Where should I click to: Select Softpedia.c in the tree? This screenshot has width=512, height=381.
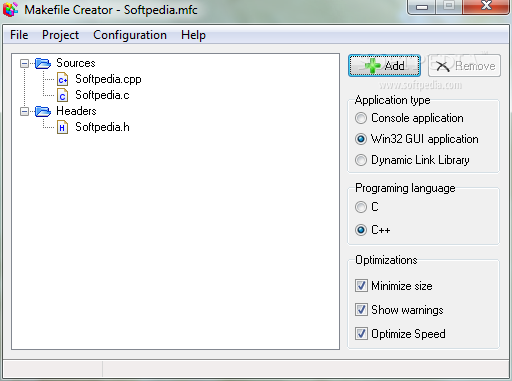[x=102, y=95]
